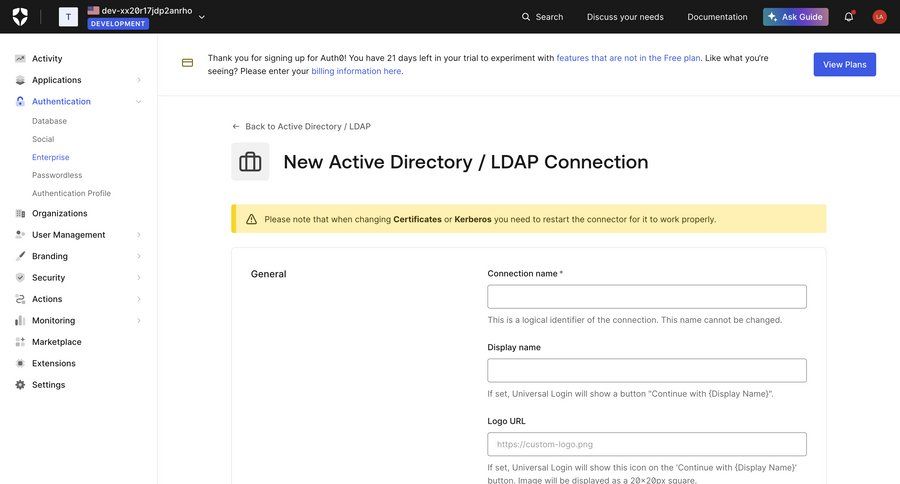Click the Extensions chip icon
900x484 pixels.
[20, 363]
